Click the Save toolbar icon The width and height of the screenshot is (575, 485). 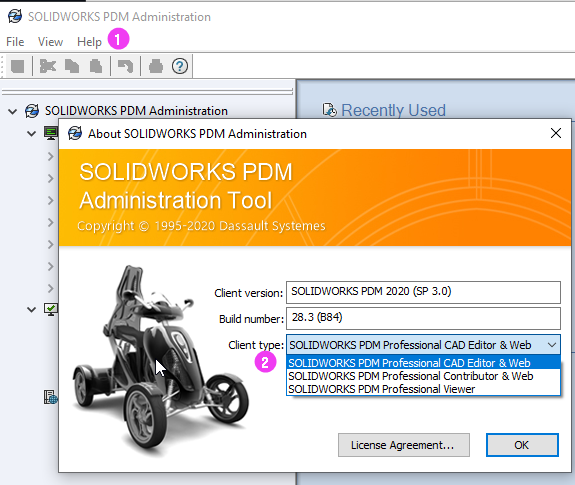(x=17, y=66)
